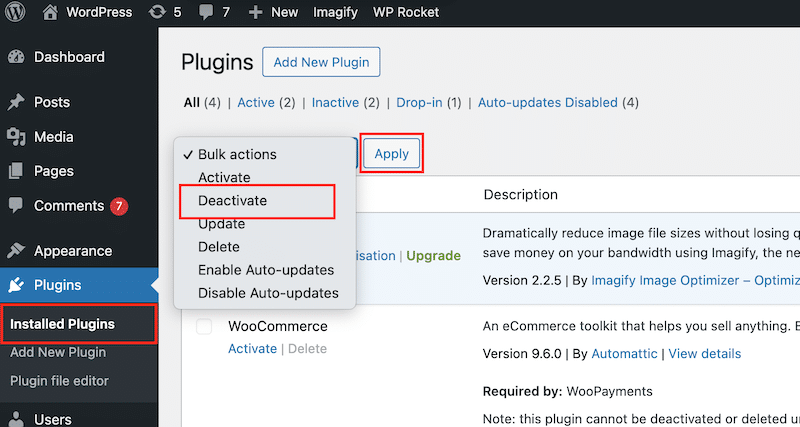Filter by Auto-updates Disabled
The height and width of the screenshot is (427, 800).
547,103
